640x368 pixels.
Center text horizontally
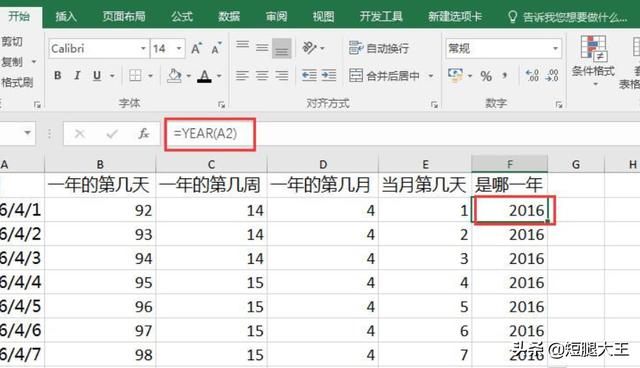click(262, 75)
